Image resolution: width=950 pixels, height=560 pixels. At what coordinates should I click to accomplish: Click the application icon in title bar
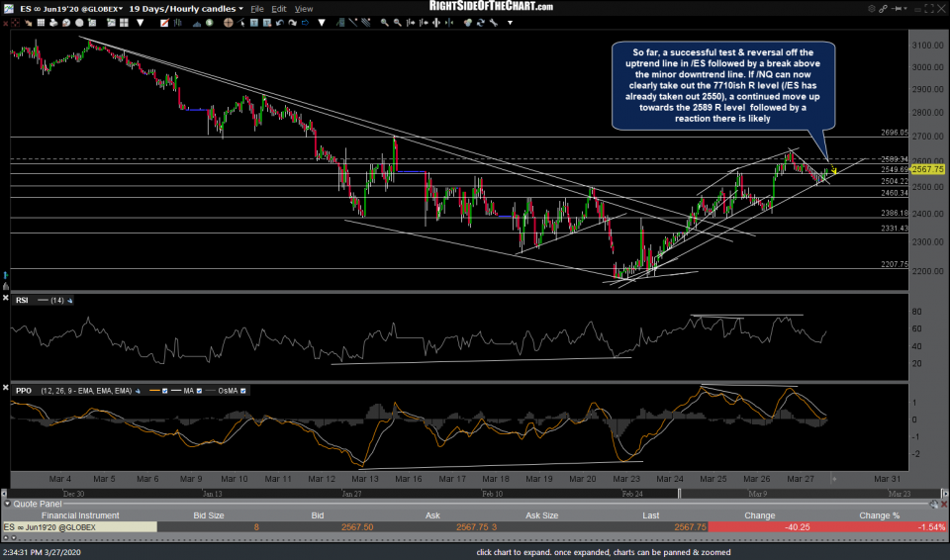8,9
